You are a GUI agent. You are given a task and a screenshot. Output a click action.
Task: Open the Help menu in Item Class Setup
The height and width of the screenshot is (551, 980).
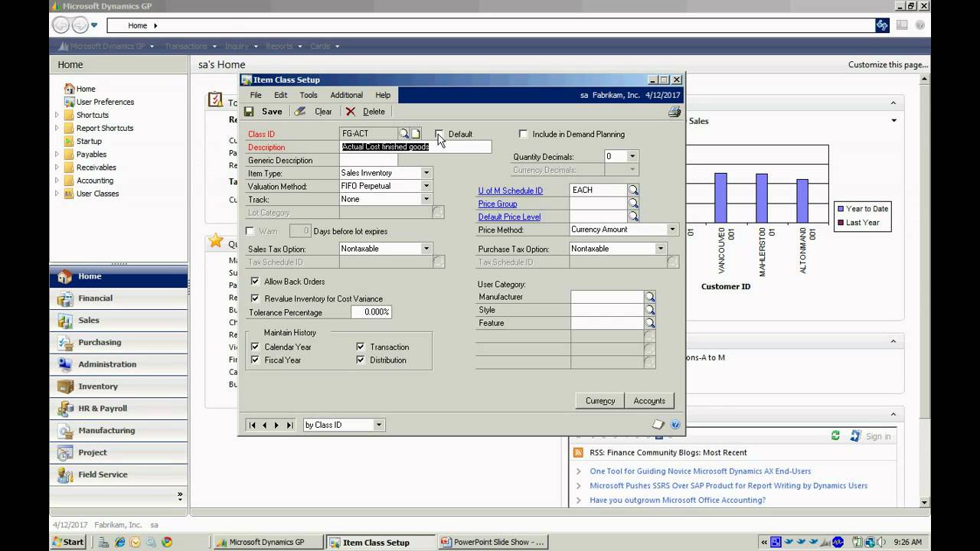383,95
